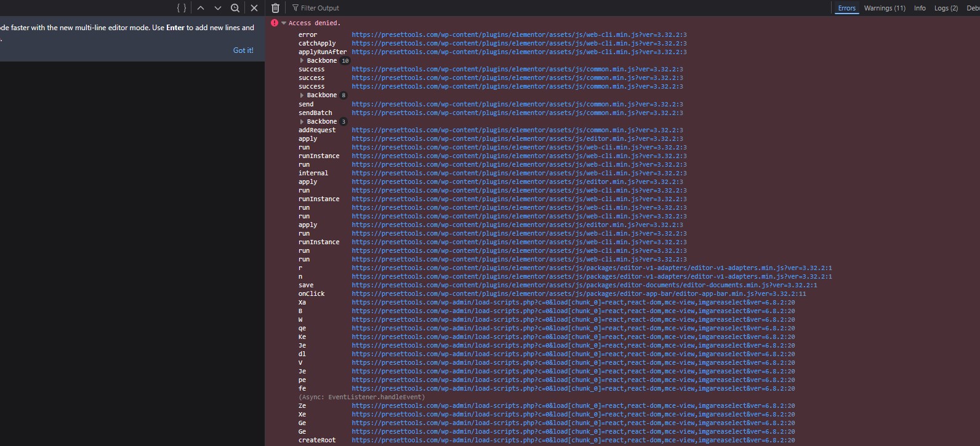Click the "pe" function name
The height and width of the screenshot is (446, 980).
coord(302,380)
